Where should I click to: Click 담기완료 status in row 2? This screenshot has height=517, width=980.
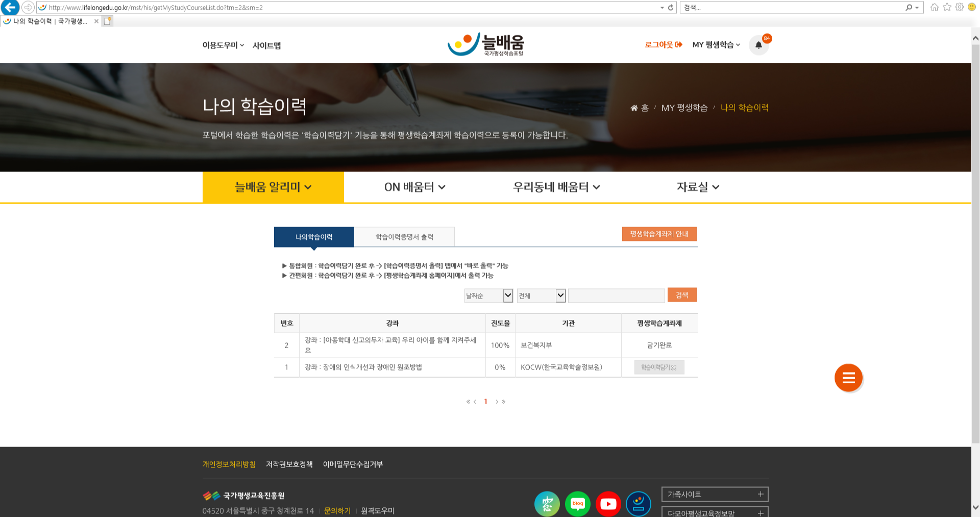coord(659,346)
